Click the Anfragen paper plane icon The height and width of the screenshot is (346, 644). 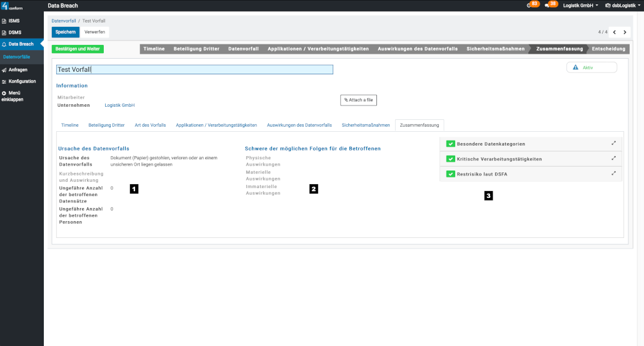click(x=4, y=70)
